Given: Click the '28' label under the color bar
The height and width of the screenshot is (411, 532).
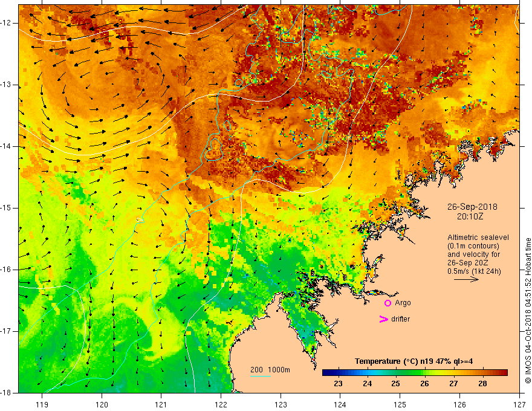Looking at the screenshot, I should point(482,384).
